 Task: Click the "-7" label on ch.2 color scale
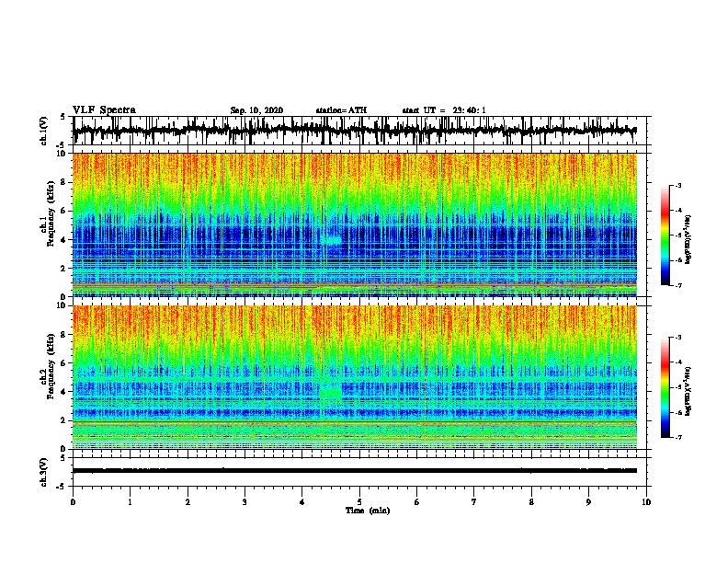pyautogui.click(x=678, y=437)
